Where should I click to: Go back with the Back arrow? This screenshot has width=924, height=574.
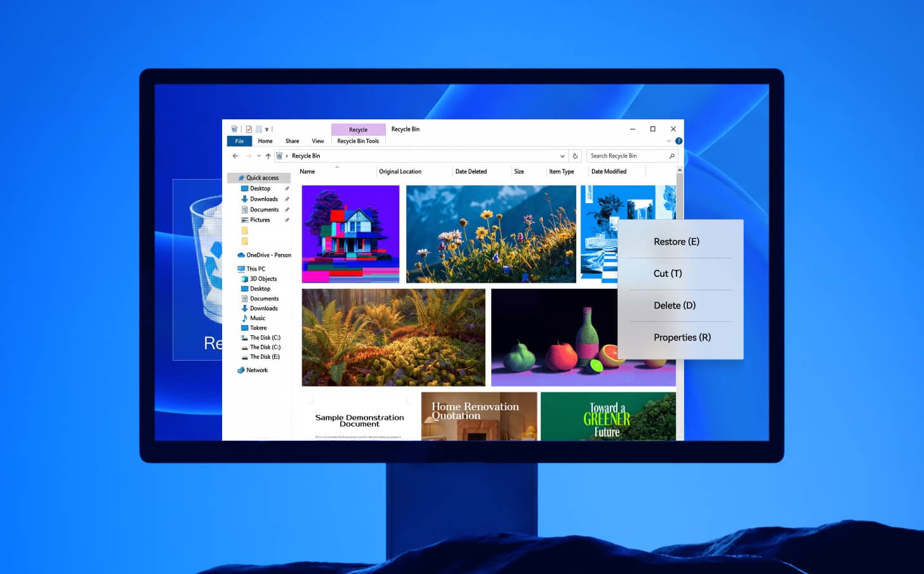pos(235,156)
